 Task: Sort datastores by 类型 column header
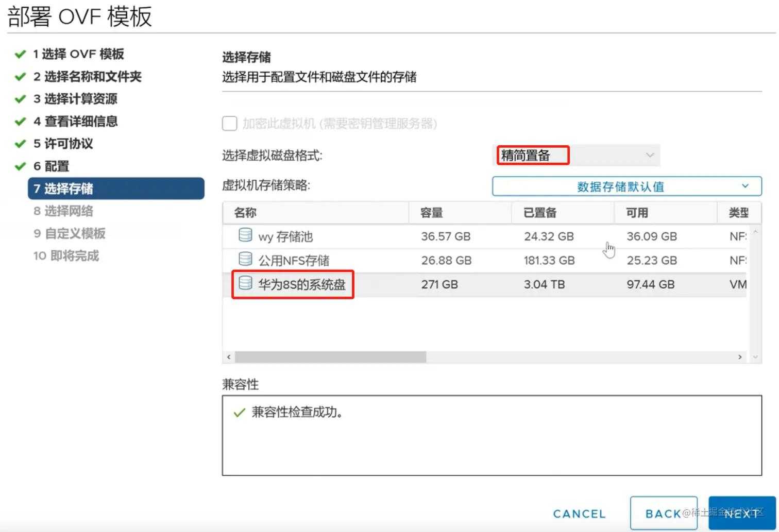(x=739, y=213)
